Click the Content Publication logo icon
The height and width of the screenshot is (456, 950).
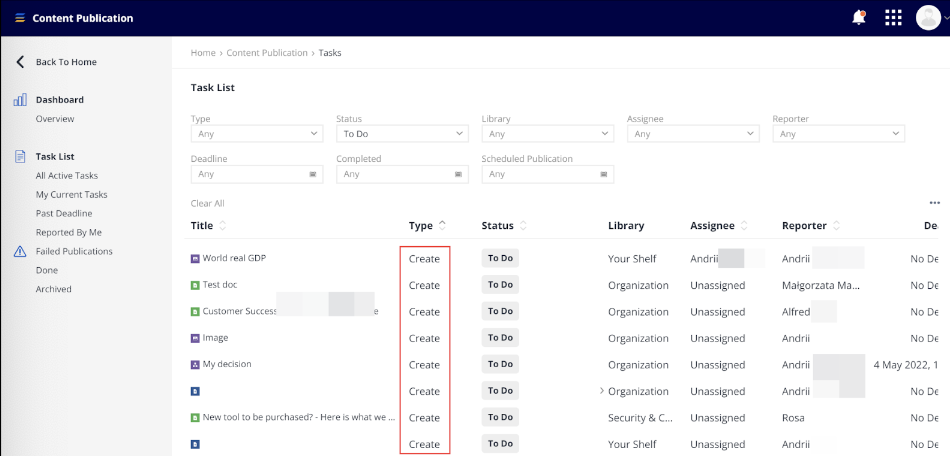pyautogui.click(x=20, y=18)
